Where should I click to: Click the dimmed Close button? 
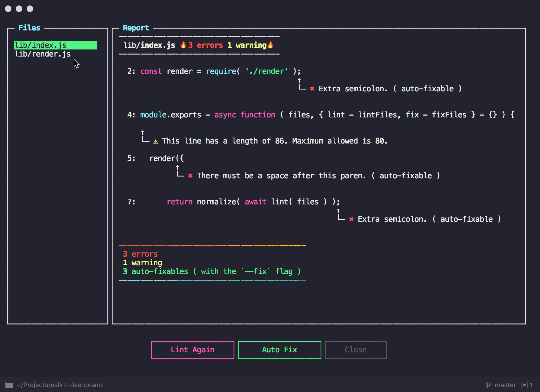click(355, 350)
